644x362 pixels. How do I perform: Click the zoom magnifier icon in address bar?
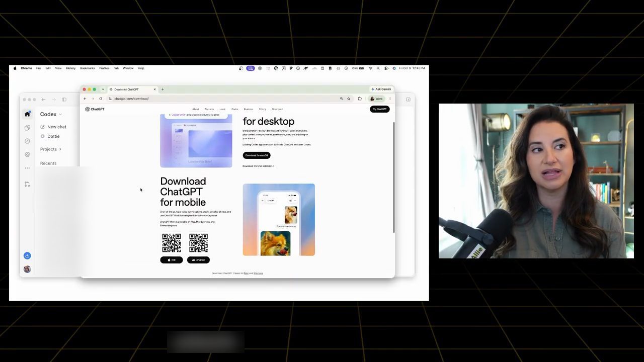coord(342,99)
